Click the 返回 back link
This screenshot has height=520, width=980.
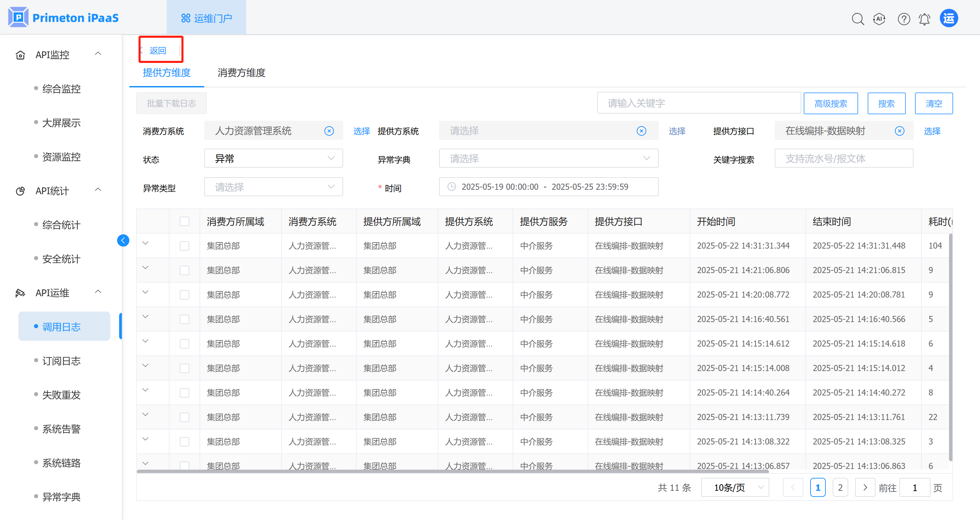point(158,51)
